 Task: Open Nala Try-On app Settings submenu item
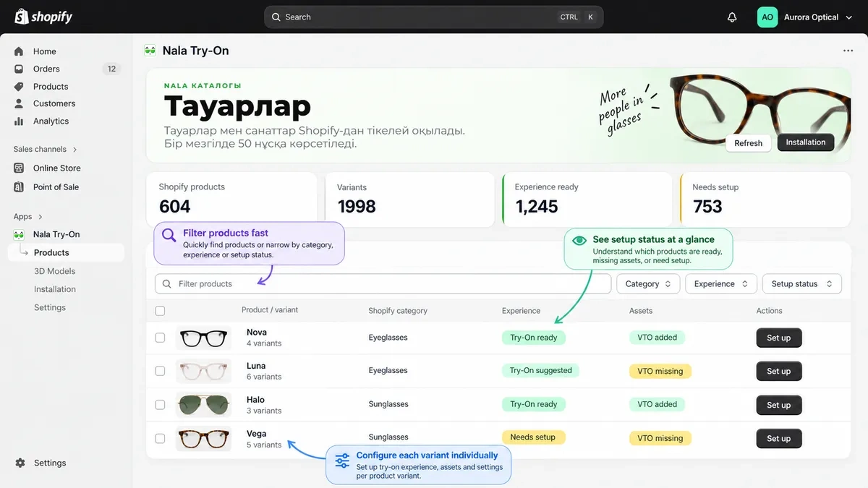pos(50,307)
